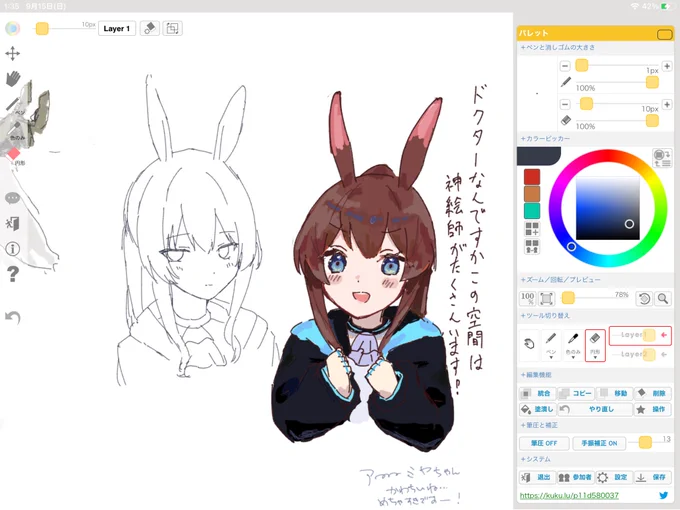Open the chat speech bubble icon
Viewport: 680px width, 510px height.
pyautogui.click(x=13, y=199)
